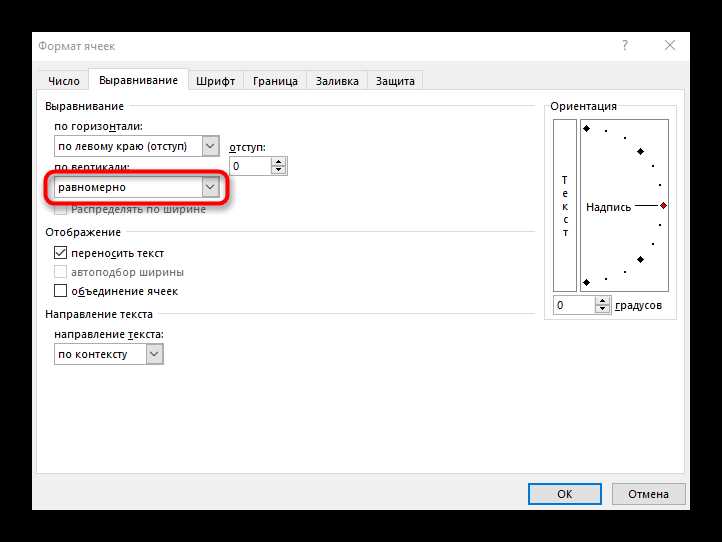Click the 'объединение ячеек' label
The width and height of the screenshot is (722, 542).
pyautogui.click(x=124, y=291)
